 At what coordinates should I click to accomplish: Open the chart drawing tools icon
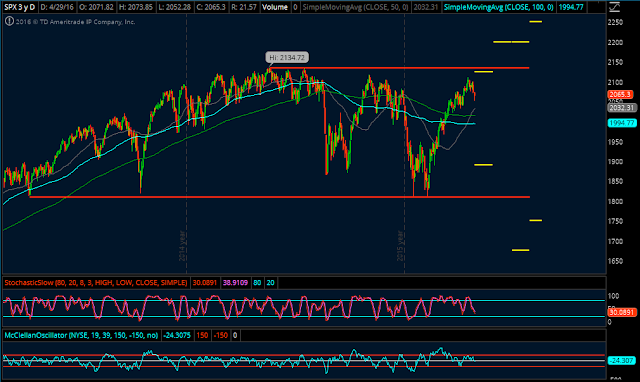point(615,7)
